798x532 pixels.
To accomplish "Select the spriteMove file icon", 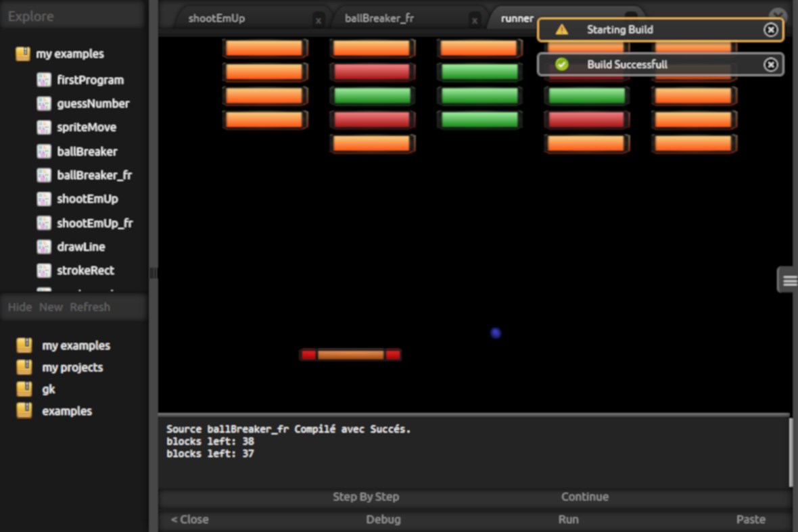I will coord(44,127).
